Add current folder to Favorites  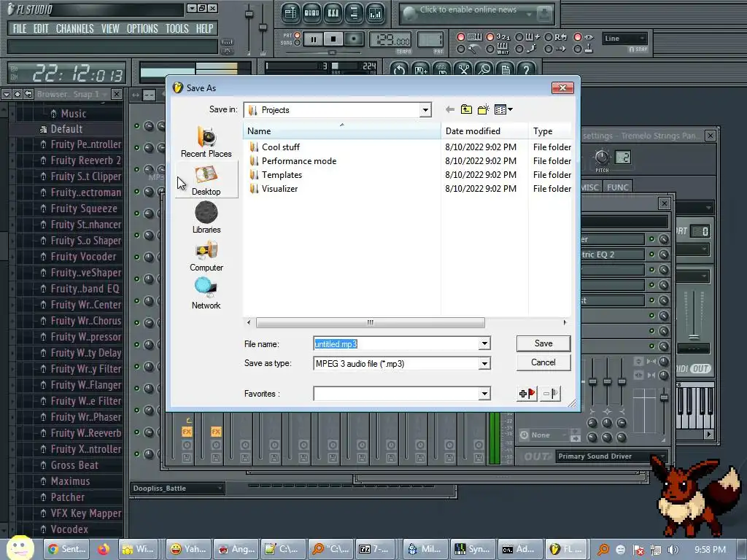(x=527, y=393)
